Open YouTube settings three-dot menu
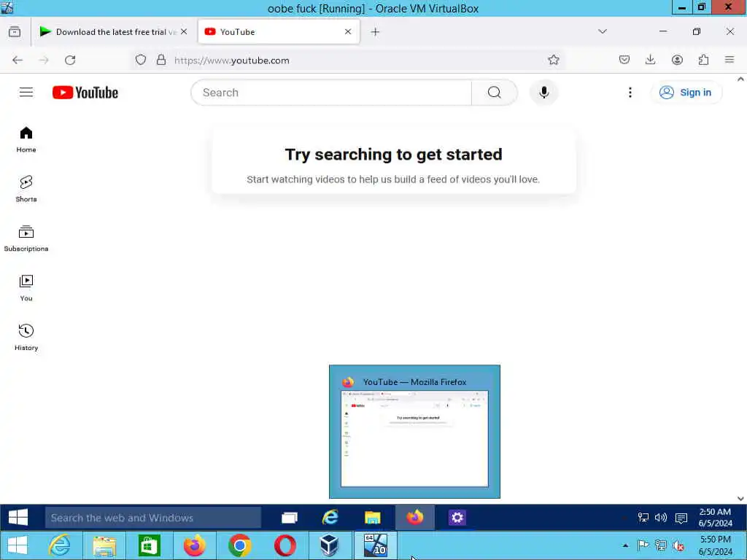Screen dimensions: 747x560 pyautogui.click(x=630, y=93)
